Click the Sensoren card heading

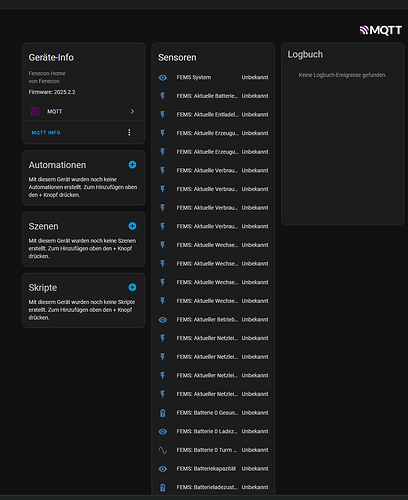click(x=177, y=58)
